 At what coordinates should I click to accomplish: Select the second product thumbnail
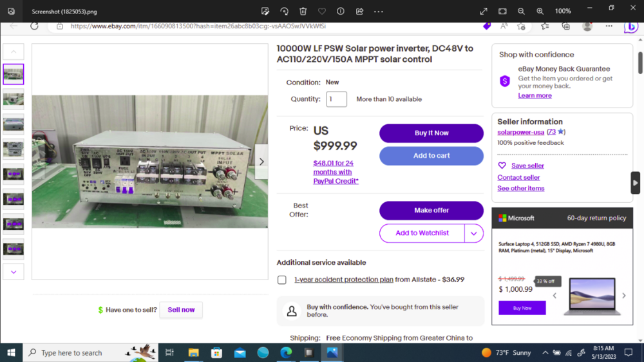[14, 99]
